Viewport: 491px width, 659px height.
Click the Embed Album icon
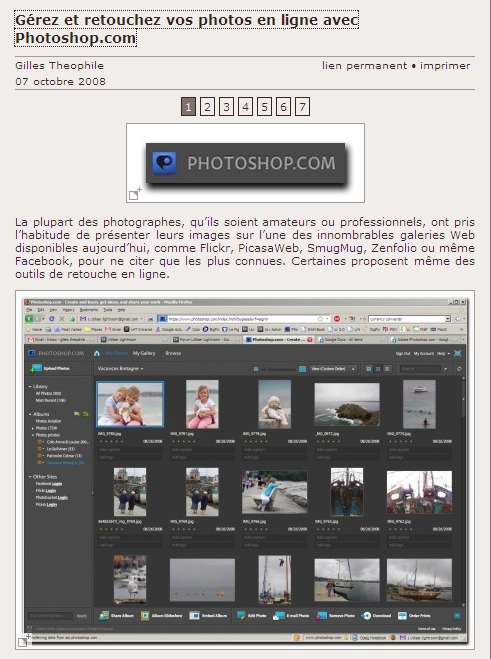pyautogui.click(x=194, y=616)
